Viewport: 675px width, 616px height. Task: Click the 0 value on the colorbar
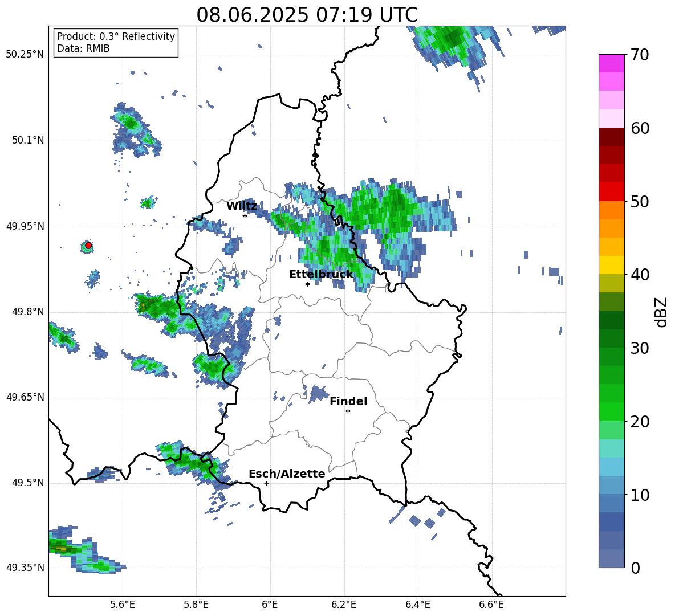[x=635, y=568]
